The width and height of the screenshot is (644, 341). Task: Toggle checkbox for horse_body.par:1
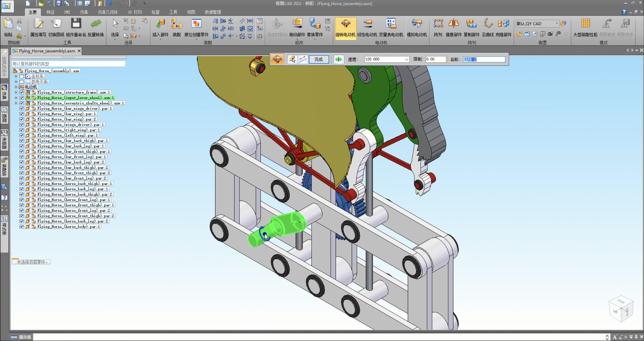pyautogui.click(x=22, y=227)
